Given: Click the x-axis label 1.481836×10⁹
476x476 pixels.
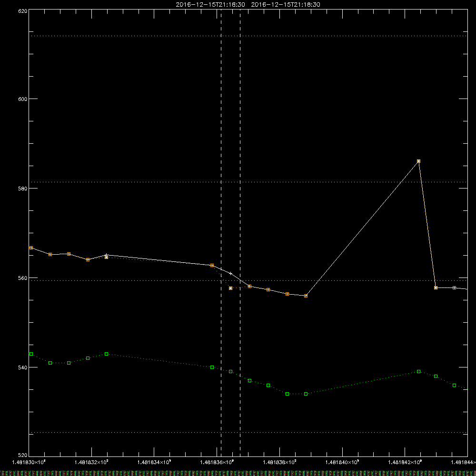Looking at the screenshot, I should (x=217, y=462).
